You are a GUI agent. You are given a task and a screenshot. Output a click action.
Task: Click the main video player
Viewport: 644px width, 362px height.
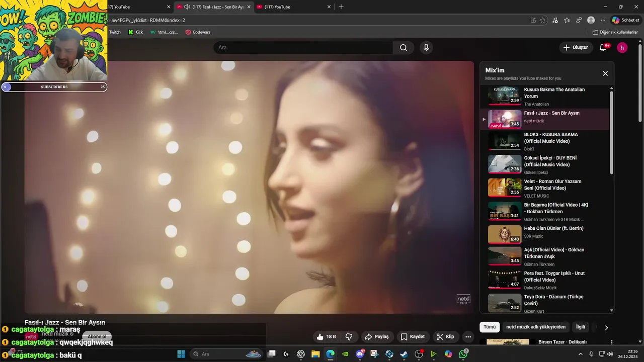(249, 188)
